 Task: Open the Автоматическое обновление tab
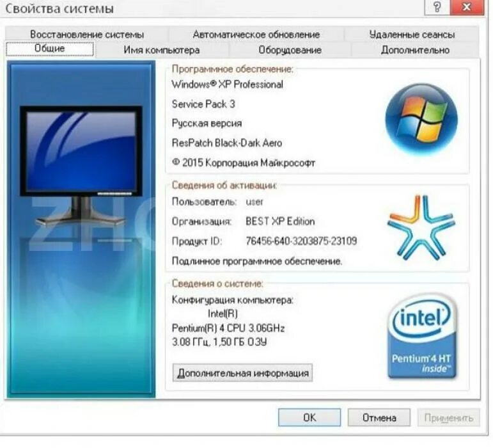(256, 35)
